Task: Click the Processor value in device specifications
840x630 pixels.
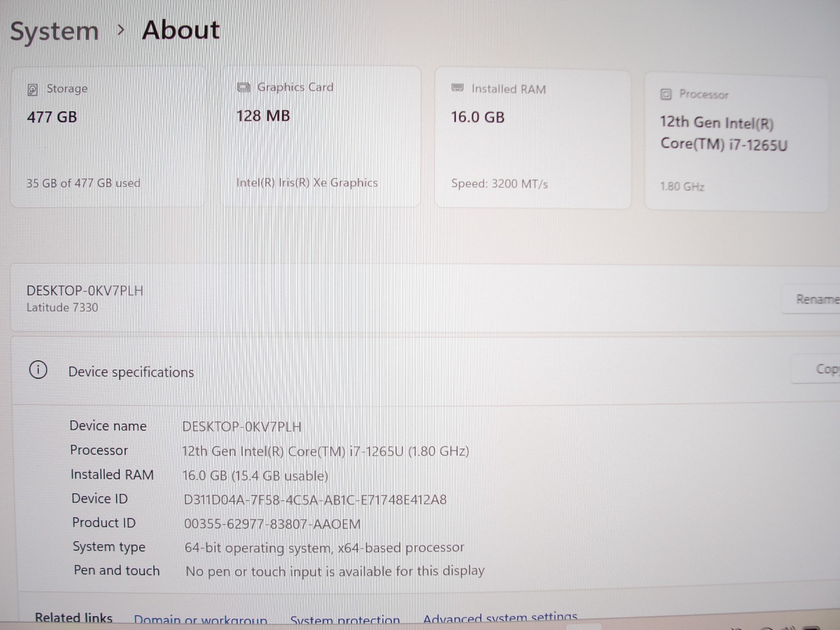Action: tap(325, 451)
